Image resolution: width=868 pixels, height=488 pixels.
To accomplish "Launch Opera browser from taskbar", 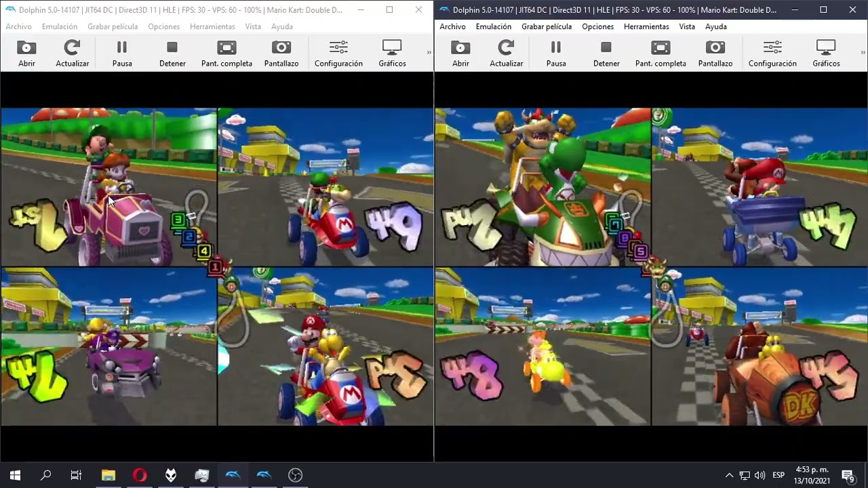I will tap(140, 475).
